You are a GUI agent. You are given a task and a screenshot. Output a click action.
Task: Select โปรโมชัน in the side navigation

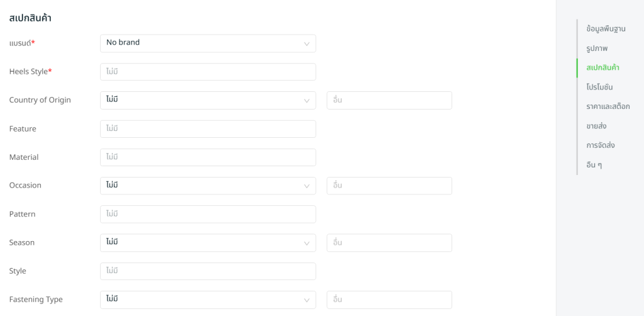click(599, 87)
